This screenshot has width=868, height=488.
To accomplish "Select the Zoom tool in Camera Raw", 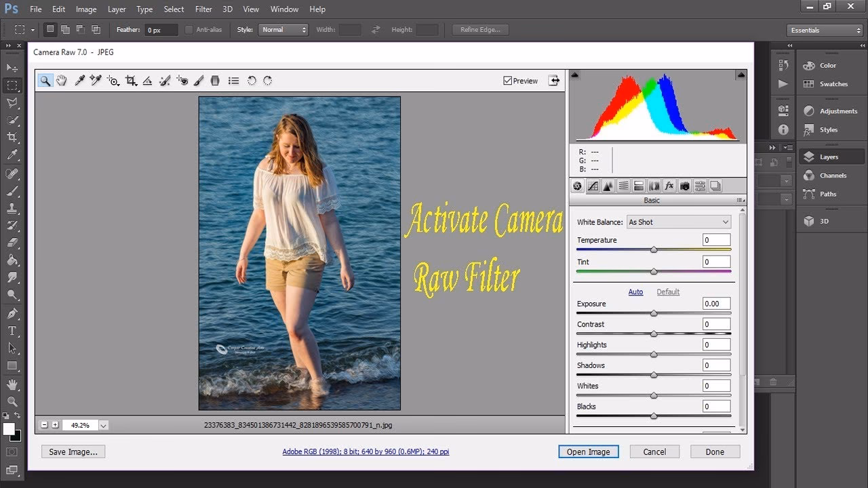I will pos(45,80).
